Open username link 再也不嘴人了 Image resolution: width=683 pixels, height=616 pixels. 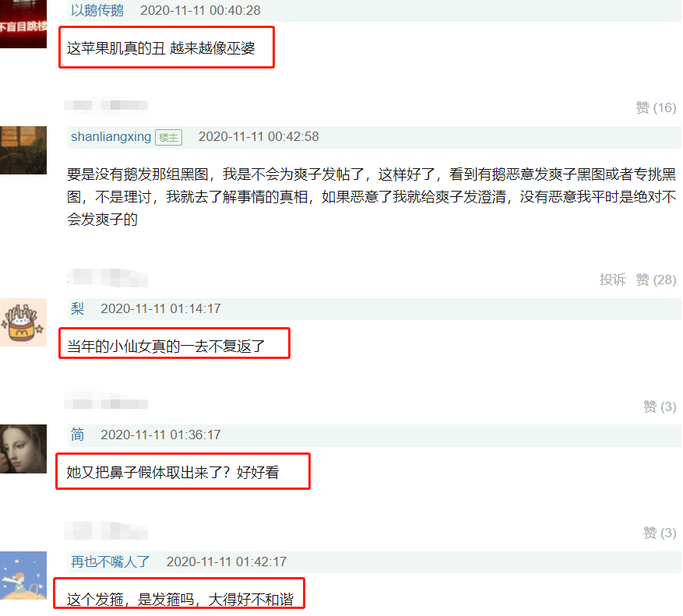pos(111,561)
